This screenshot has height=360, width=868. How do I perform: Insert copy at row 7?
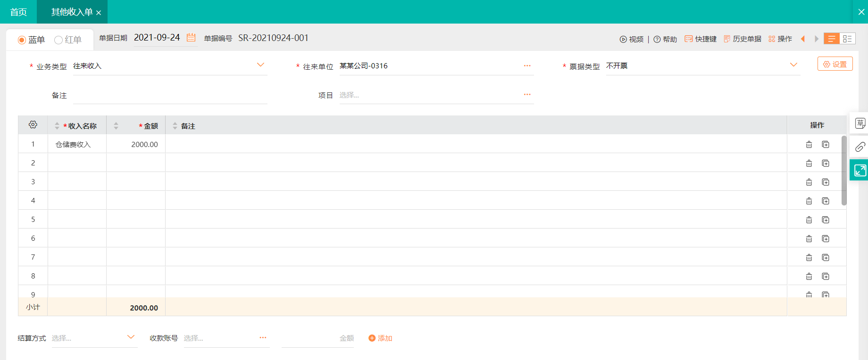pyautogui.click(x=826, y=258)
